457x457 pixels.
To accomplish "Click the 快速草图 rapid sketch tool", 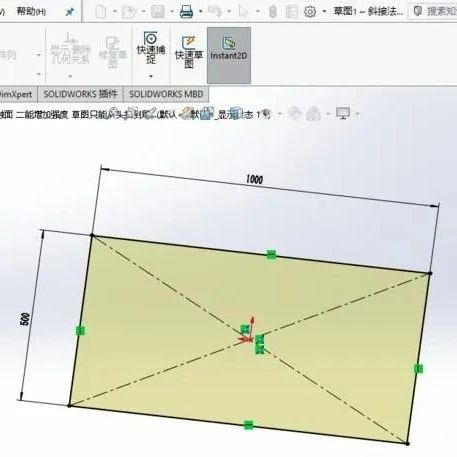I will [x=189, y=52].
